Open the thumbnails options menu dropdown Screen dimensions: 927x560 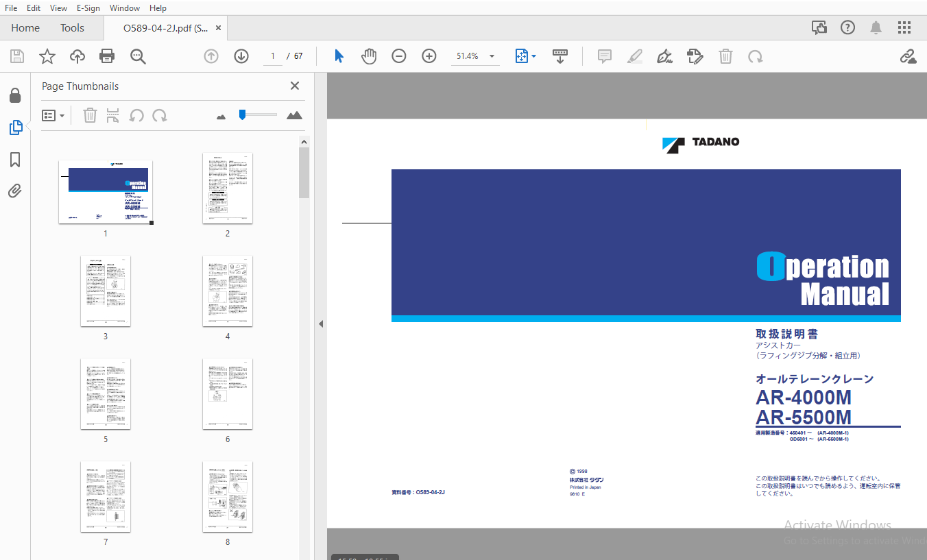pyautogui.click(x=53, y=116)
